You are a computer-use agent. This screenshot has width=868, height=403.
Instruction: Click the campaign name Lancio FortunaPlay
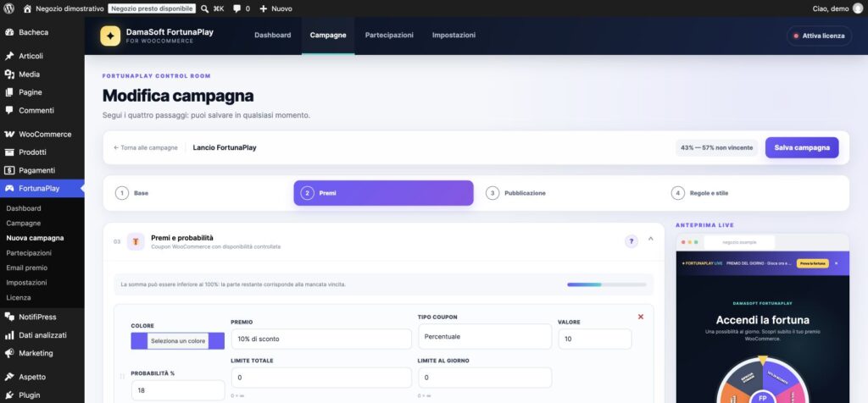225,147
